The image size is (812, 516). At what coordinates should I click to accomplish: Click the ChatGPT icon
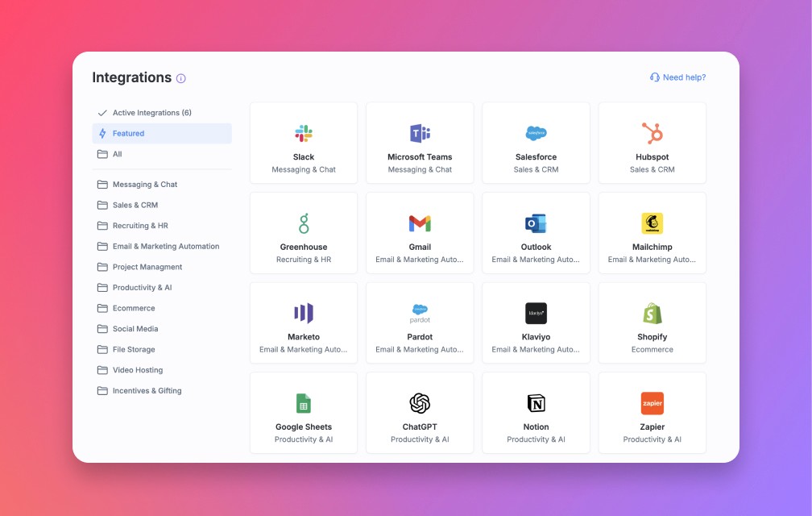click(420, 402)
